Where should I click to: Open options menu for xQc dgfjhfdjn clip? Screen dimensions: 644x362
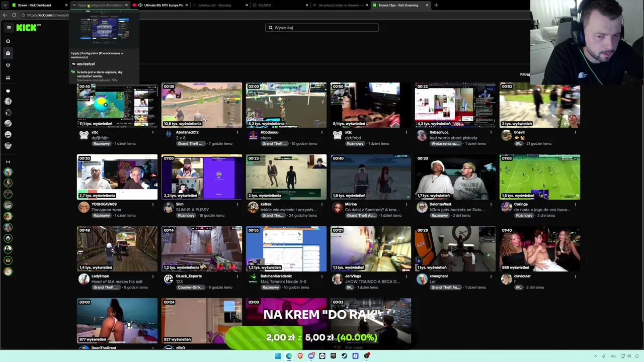pos(153,133)
